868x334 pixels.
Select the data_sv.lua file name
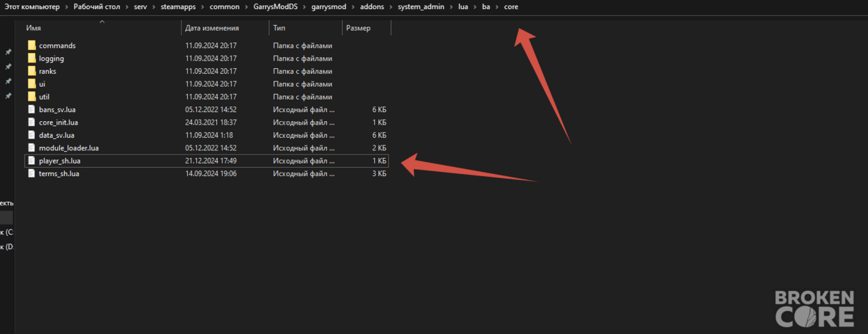(57, 135)
